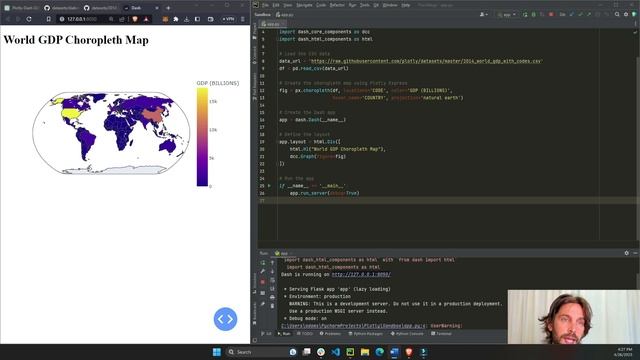Image resolution: width=640 pixels, height=360 pixels.
Task: Select app.py editor tab
Action: click(272, 24)
